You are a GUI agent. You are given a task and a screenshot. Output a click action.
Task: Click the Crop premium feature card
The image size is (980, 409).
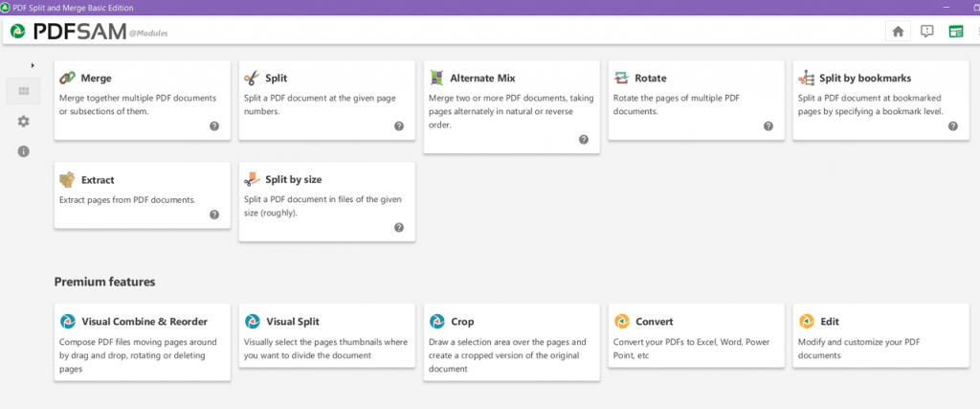[512, 342]
